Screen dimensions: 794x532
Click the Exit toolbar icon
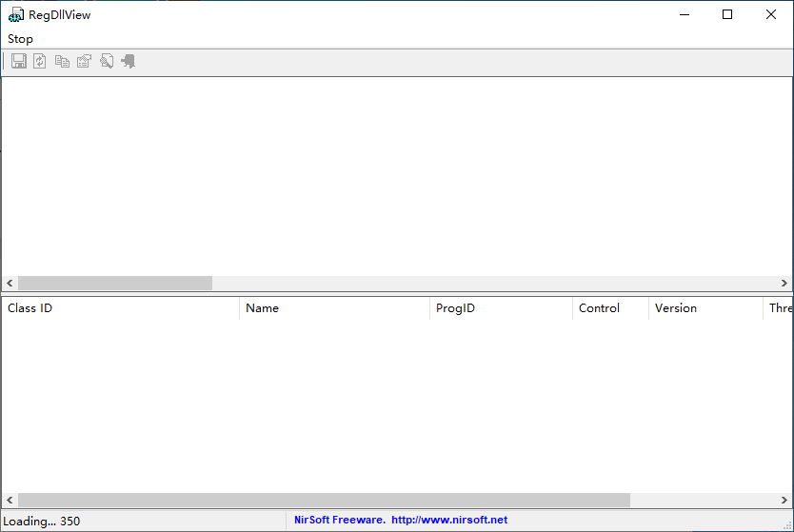pos(128,62)
